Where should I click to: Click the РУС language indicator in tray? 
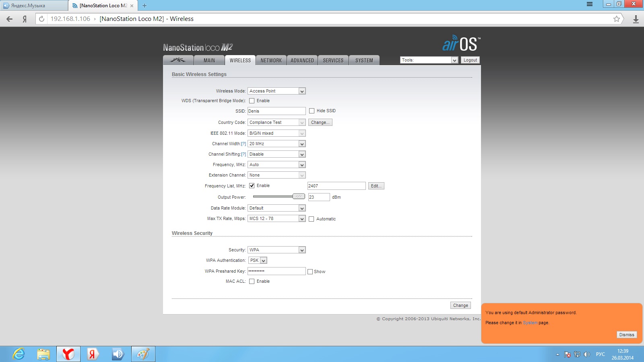tap(601, 354)
